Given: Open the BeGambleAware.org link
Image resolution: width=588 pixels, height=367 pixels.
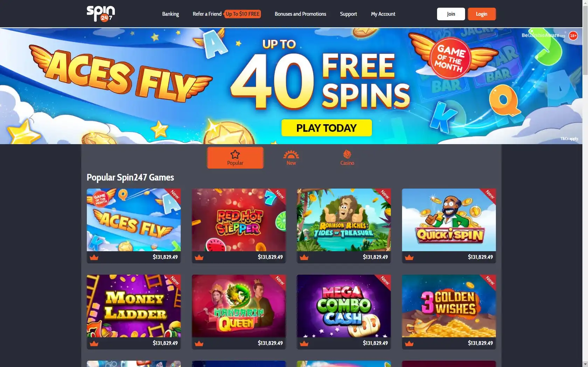Looking at the screenshot, I should click(543, 35).
